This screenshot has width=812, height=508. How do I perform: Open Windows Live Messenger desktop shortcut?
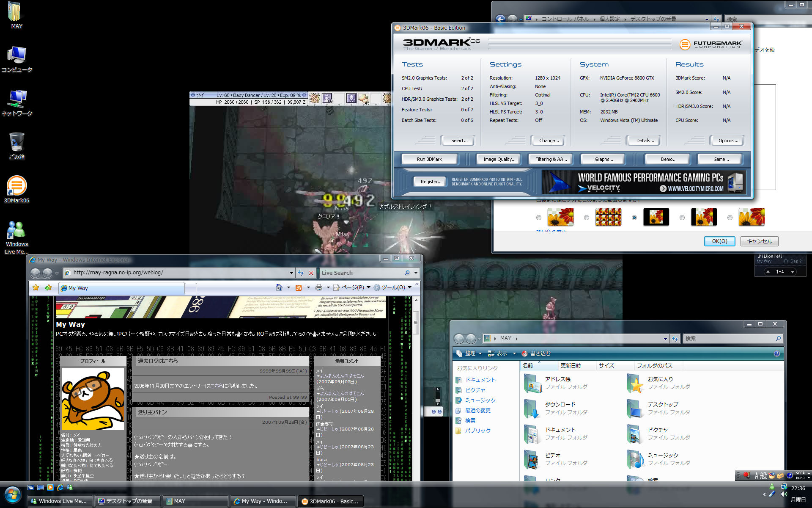click(16, 237)
